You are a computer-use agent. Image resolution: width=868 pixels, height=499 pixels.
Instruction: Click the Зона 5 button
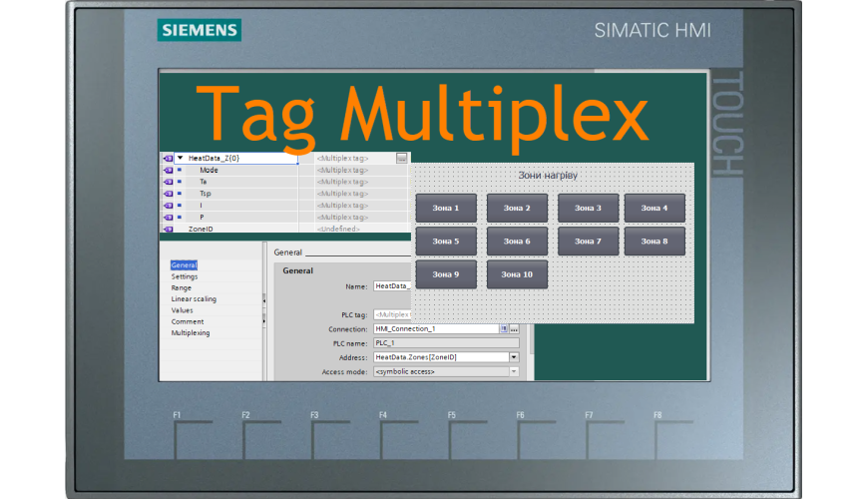point(446,242)
